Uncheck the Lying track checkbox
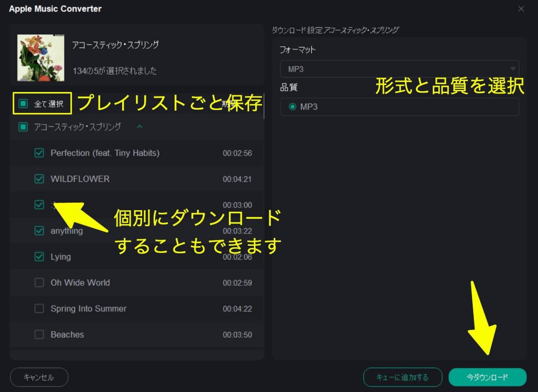Image resolution: width=538 pixels, height=392 pixels. click(39, 257)
